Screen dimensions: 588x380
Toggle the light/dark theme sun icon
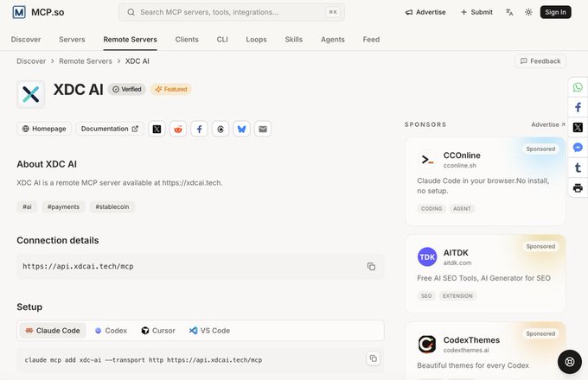(x=528, y=12)
